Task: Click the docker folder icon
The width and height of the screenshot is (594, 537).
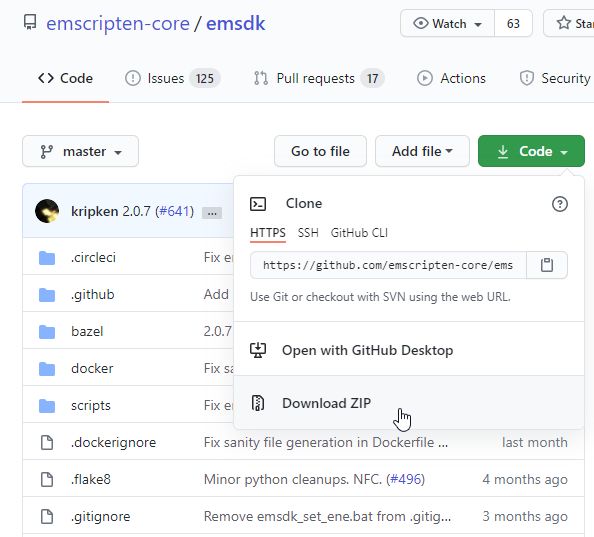Action: (47, 368)
